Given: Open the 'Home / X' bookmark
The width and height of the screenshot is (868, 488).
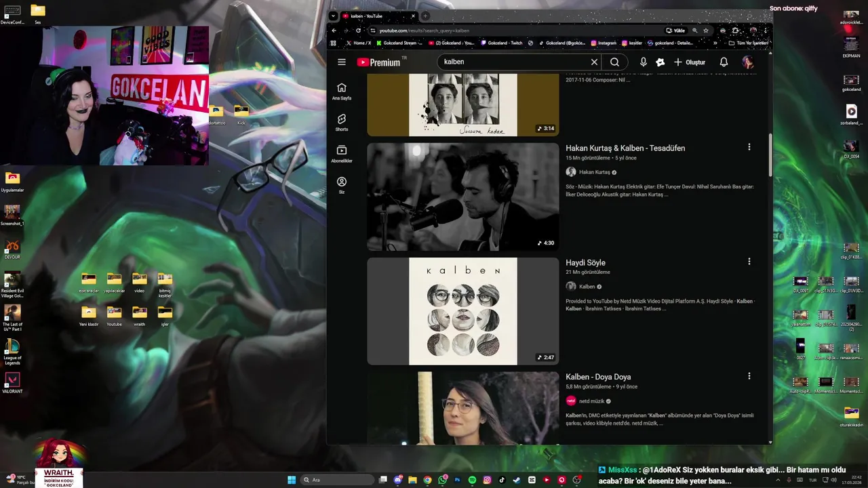Looking at the screenshot, I should [x=358, y=43].
